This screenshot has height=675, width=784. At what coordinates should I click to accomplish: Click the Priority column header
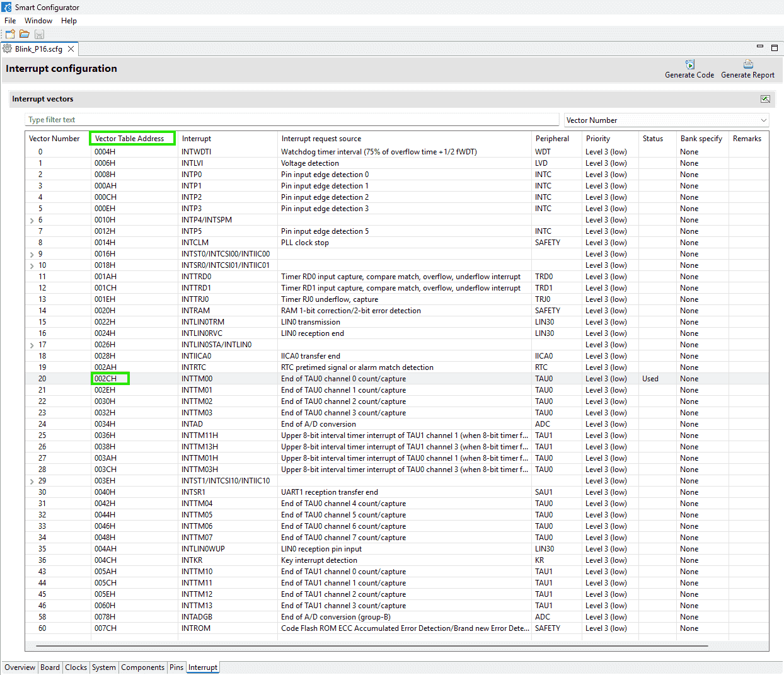598,139
